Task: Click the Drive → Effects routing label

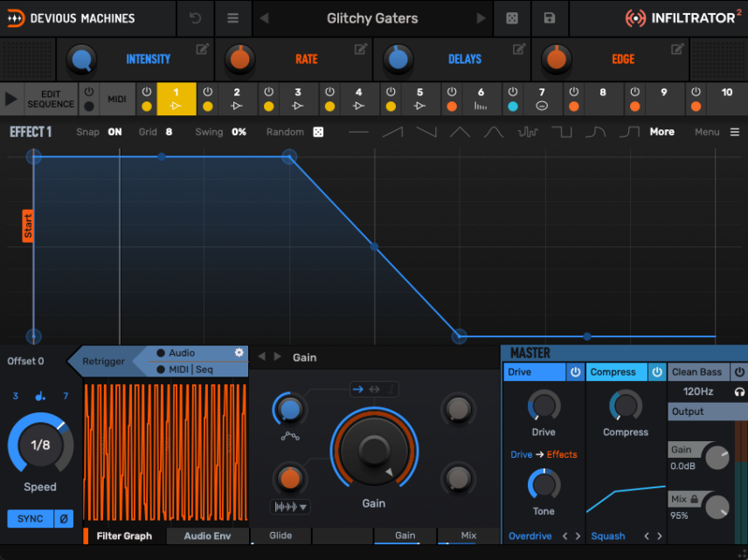Action: pos(544,454)
